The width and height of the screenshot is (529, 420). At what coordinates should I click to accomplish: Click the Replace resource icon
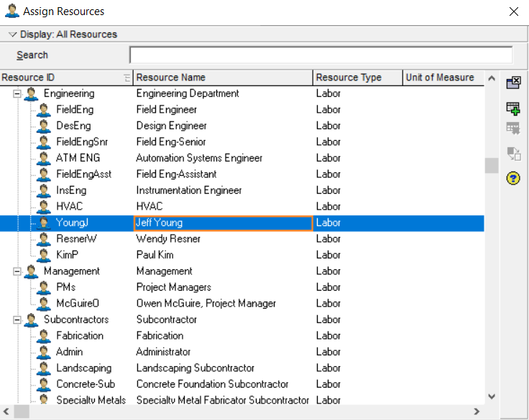tap(513, 154)
